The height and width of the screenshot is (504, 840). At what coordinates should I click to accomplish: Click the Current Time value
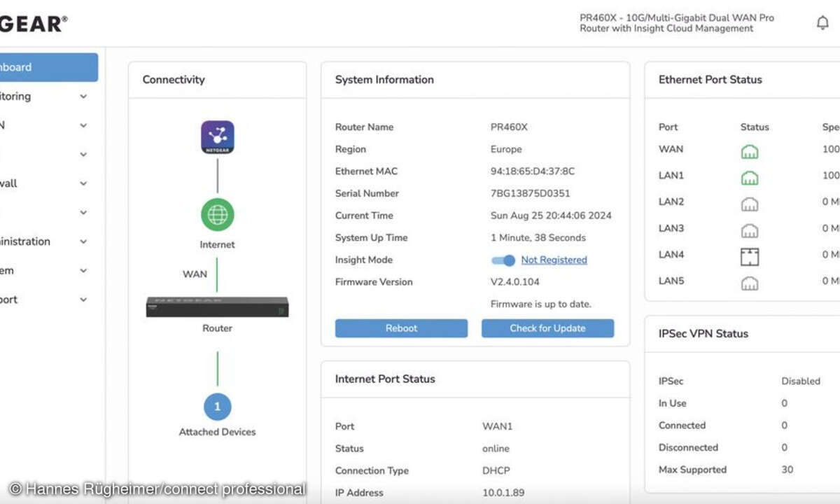551,216
